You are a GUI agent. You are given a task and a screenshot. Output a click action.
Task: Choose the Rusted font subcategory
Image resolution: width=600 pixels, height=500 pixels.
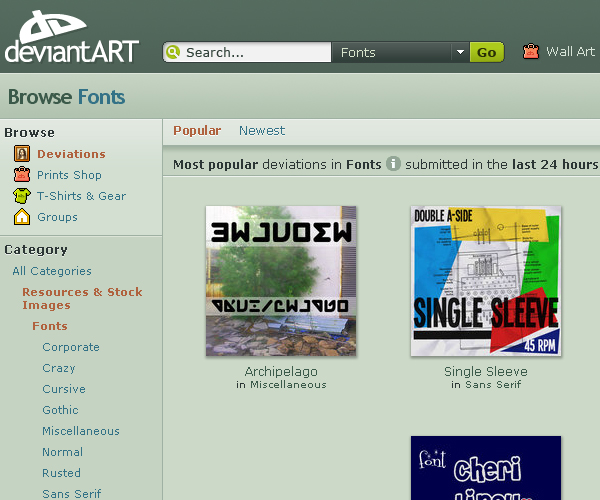point(61,473)
